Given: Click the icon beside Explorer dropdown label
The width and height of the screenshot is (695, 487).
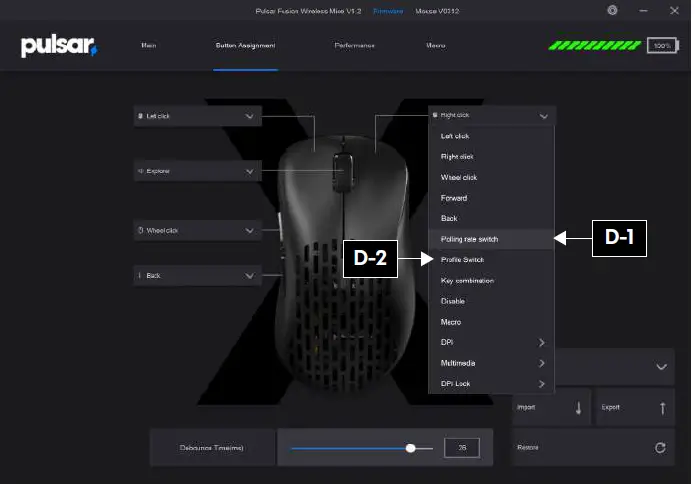Looking at the screenshot, I should pyautogui.click(x=141, y=172).
